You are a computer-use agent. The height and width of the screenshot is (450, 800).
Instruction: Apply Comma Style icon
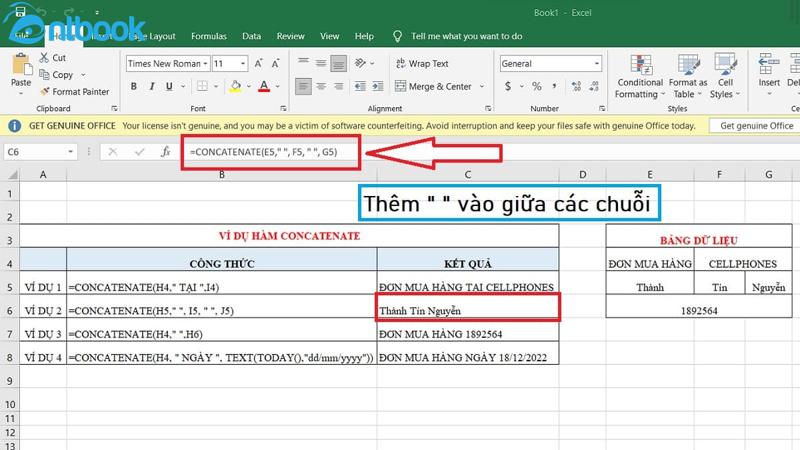[555, 86]
